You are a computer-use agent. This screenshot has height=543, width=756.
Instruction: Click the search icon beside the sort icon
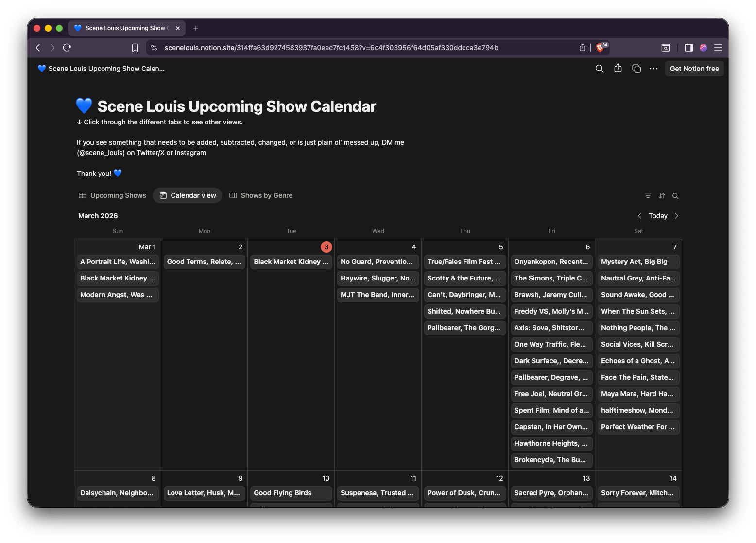coord(675,195)
